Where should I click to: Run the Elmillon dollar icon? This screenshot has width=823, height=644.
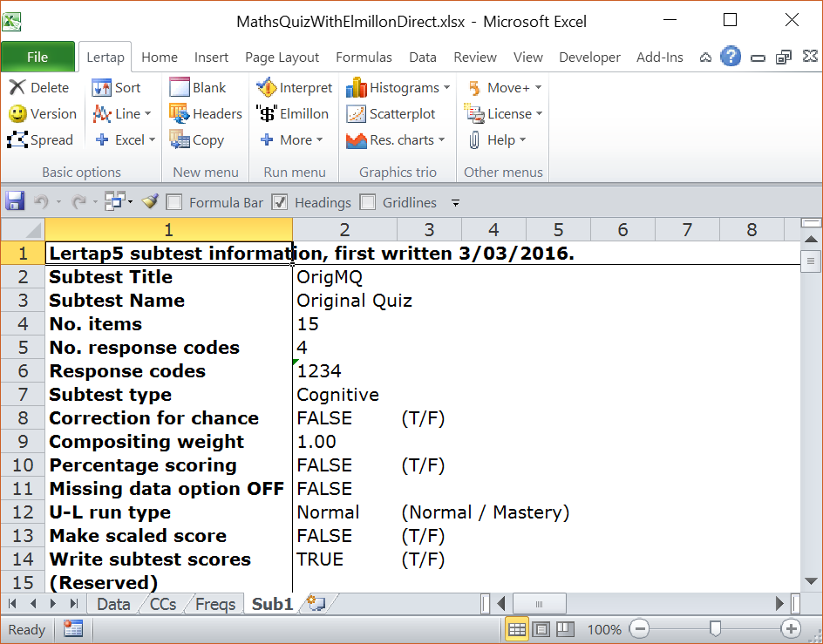click(267, 113)
